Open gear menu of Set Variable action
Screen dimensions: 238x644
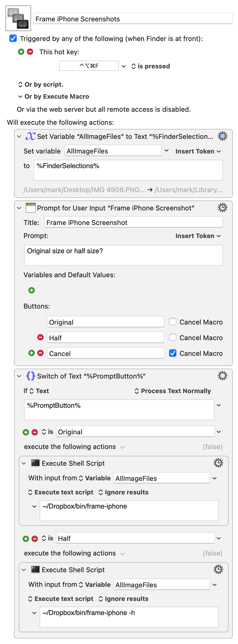point(222,136)
